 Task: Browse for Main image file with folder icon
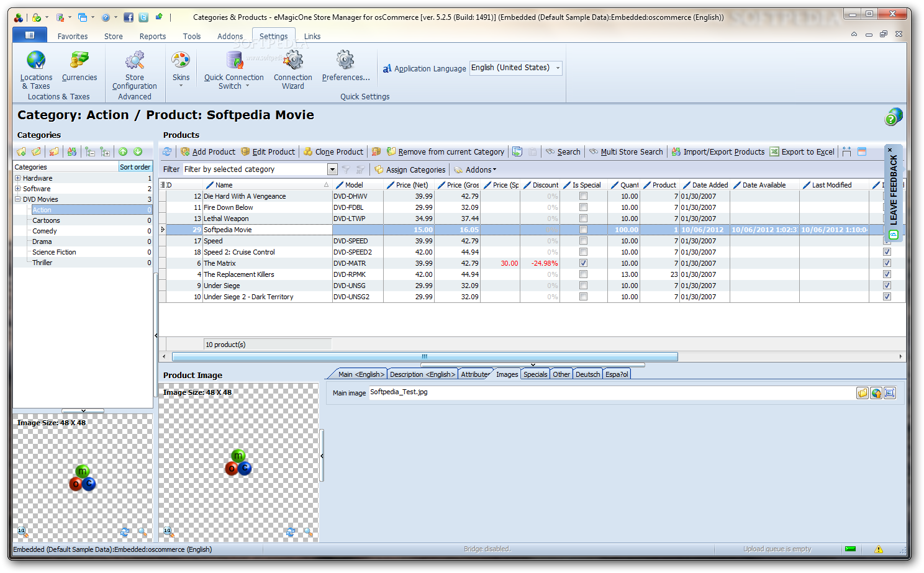pos(863,393)
